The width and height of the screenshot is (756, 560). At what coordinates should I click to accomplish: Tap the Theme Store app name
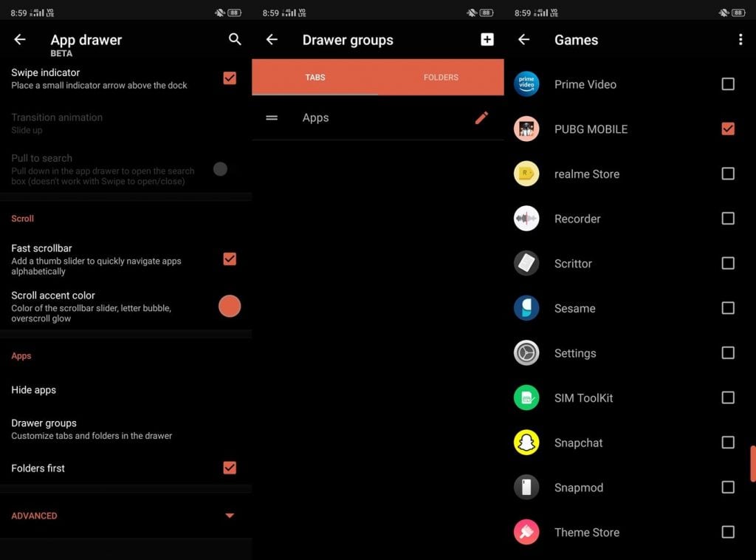(x=587, y=533)
